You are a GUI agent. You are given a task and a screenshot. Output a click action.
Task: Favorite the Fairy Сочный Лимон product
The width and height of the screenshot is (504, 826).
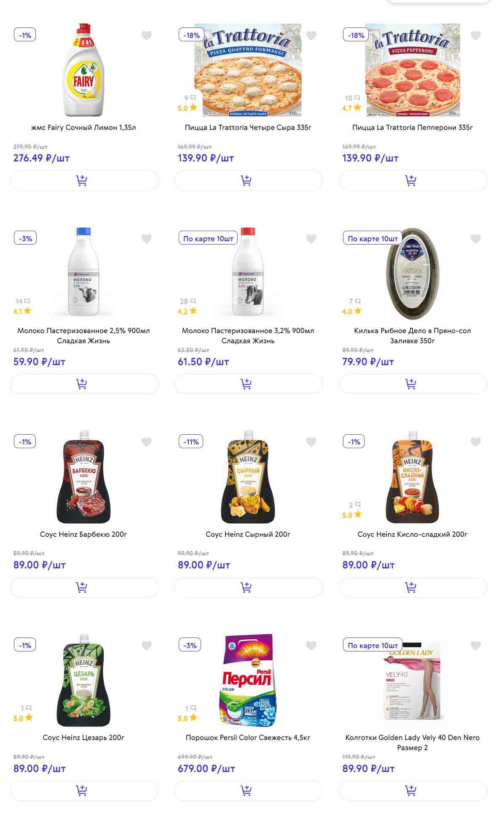(146, 36)
